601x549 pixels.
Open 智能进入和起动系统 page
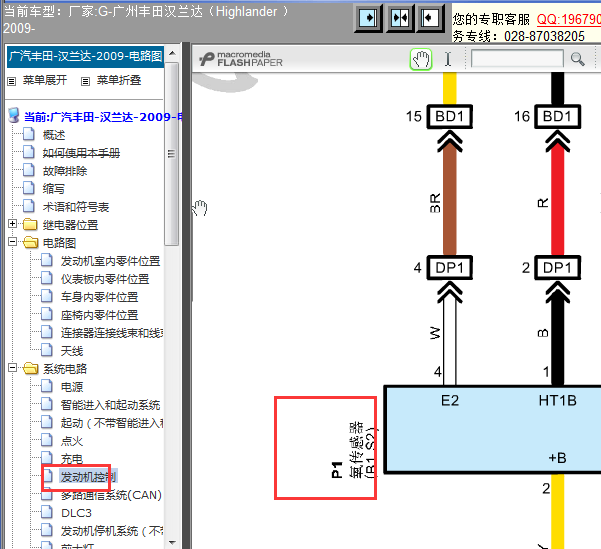coord(110,405)
